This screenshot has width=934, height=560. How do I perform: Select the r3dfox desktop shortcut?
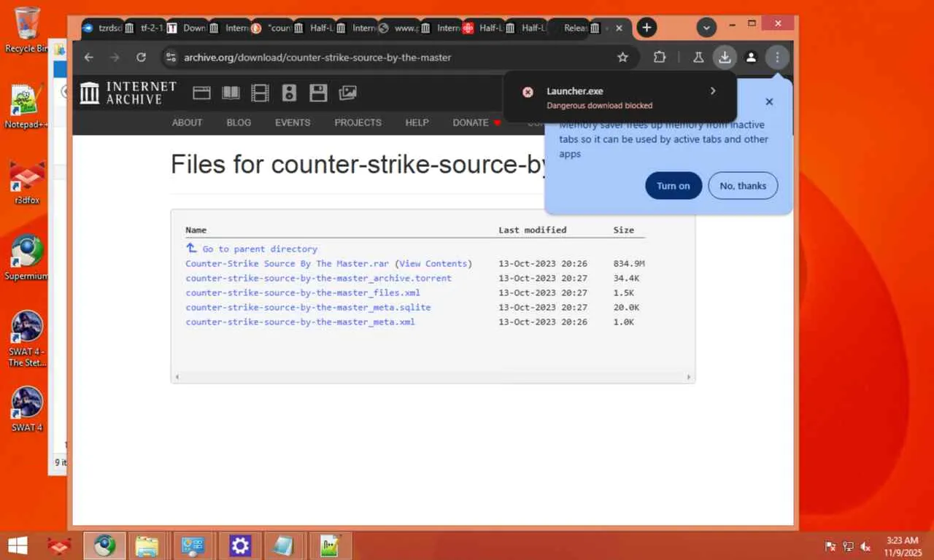27,183
